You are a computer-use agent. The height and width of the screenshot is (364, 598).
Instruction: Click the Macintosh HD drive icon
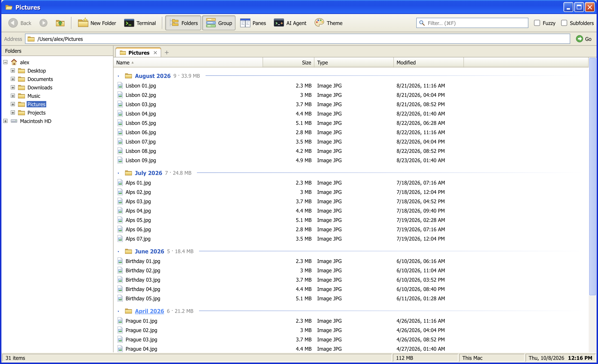click(14, 121)
